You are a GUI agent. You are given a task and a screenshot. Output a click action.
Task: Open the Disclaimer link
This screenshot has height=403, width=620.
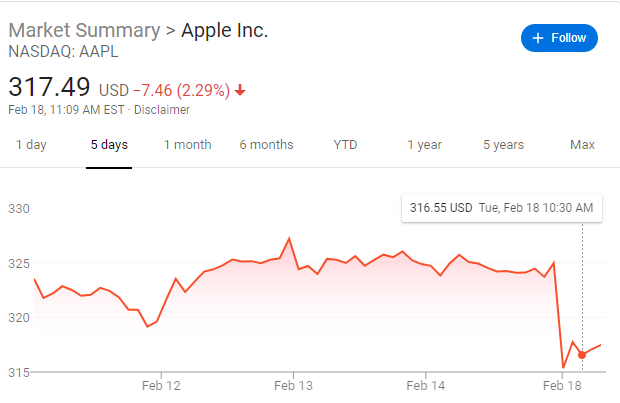(162, 110)
